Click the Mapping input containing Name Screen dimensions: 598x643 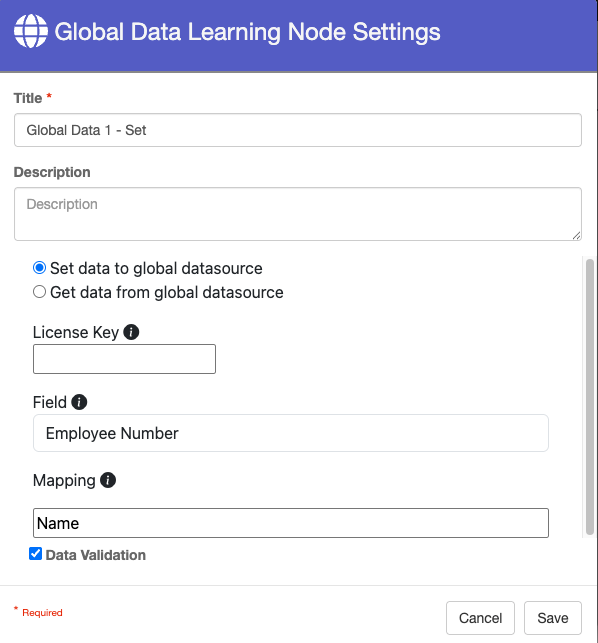click(x=291, y=523)
